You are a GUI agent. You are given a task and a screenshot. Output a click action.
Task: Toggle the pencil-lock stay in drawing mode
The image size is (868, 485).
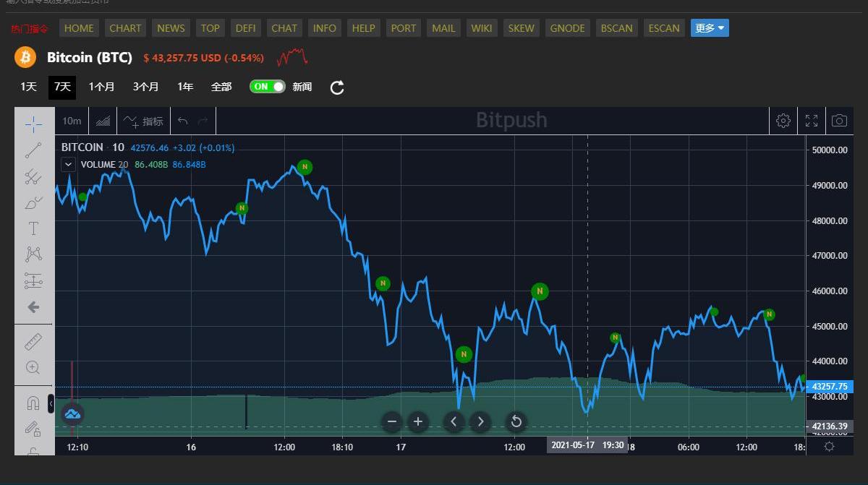pyautogui.click(x=33, y=429)
